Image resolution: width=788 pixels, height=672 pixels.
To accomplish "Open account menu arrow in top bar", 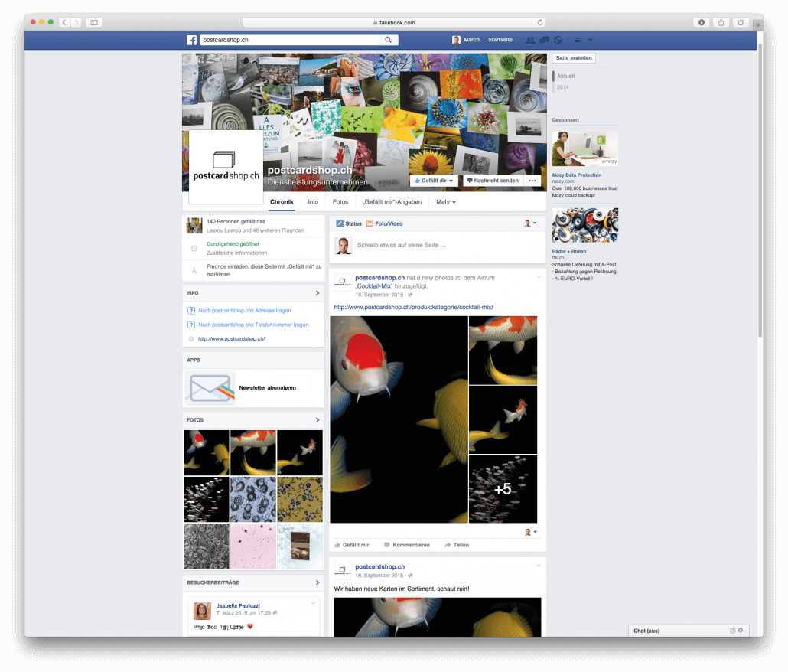I will [x=591, y=41].
